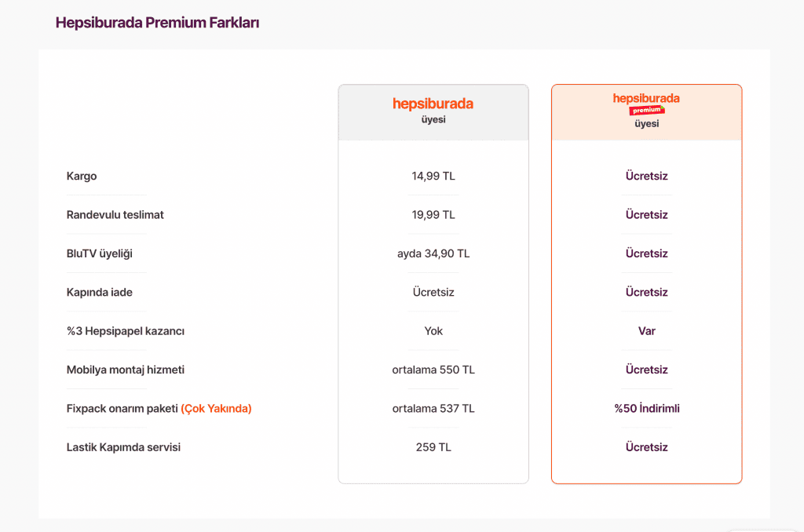Click the red premium badge in the logo

tap(647, 110)
